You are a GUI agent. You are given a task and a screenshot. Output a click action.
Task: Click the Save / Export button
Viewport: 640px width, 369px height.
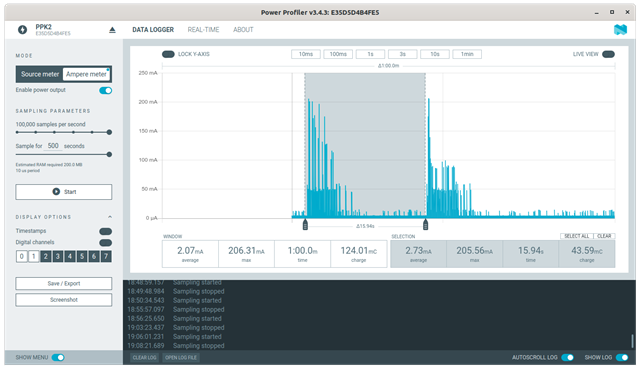coord(64,284)
